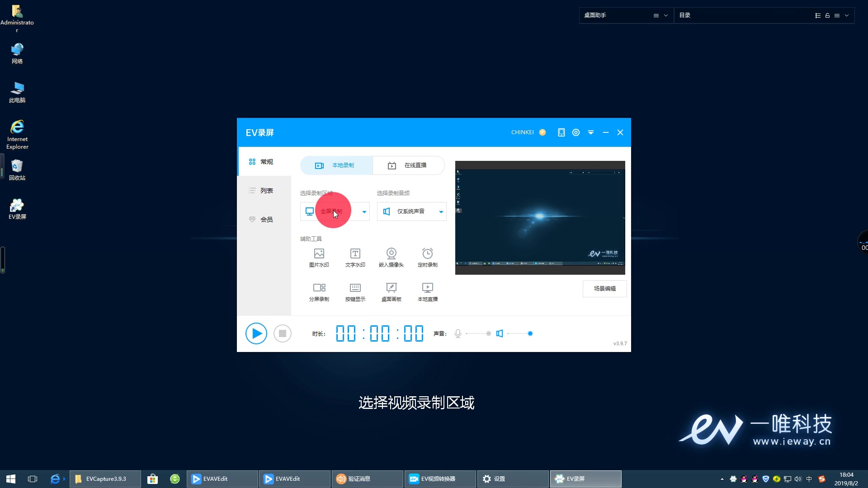Switch to the 在线直播 tab
Screen dimensions: 868x488
pos(409,165)
